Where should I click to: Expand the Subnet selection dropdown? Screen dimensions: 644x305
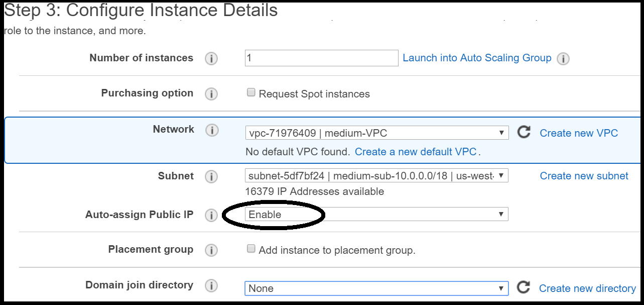(x=376, y=176)
